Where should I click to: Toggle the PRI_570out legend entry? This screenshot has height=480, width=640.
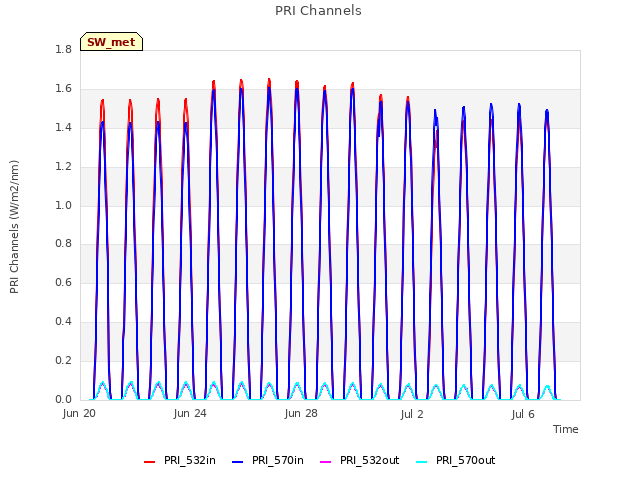456,460
